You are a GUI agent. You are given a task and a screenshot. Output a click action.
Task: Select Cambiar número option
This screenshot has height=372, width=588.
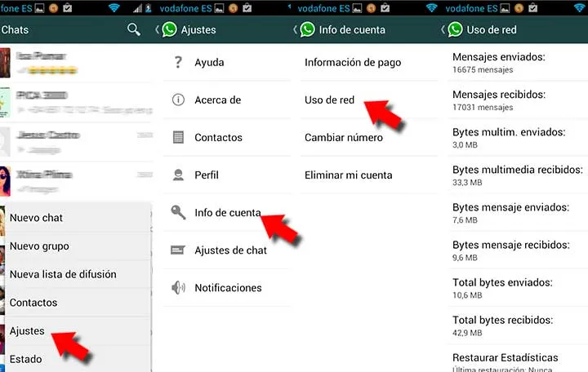(x=369, y=137)
